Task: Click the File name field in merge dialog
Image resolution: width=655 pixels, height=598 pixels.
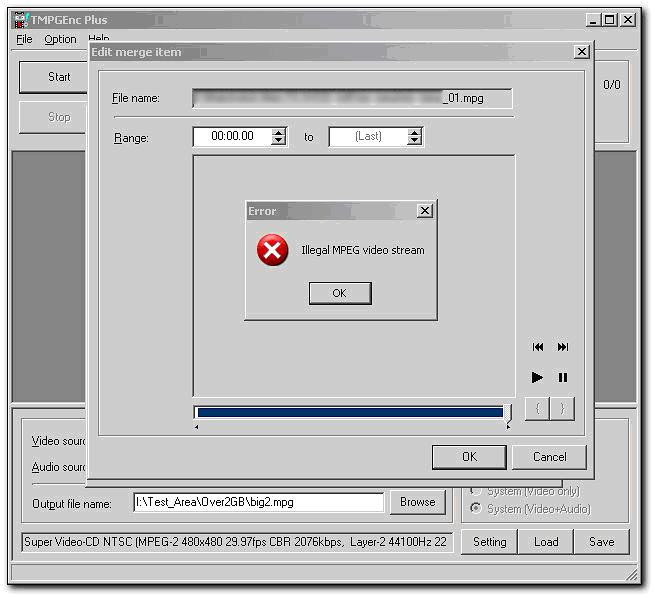Action: [x=352, y=98]
